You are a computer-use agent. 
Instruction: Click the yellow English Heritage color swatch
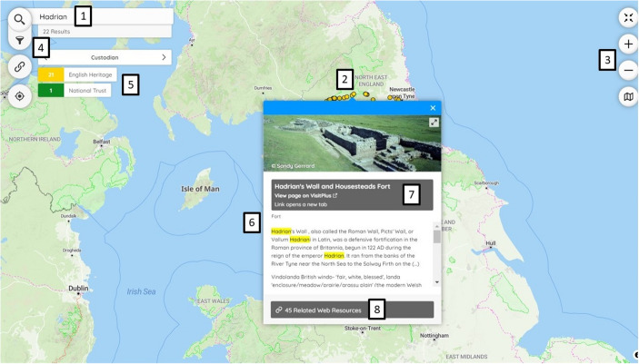click(x=51, y=75)
